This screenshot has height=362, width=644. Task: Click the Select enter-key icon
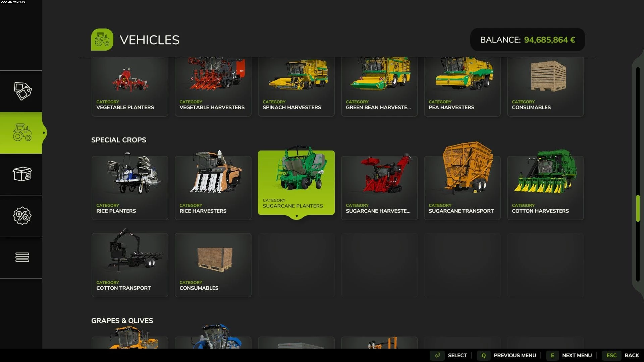click(437, 355)
